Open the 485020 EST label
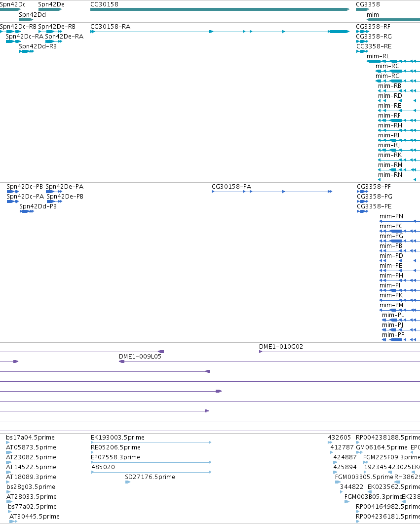 pos(103,467)
